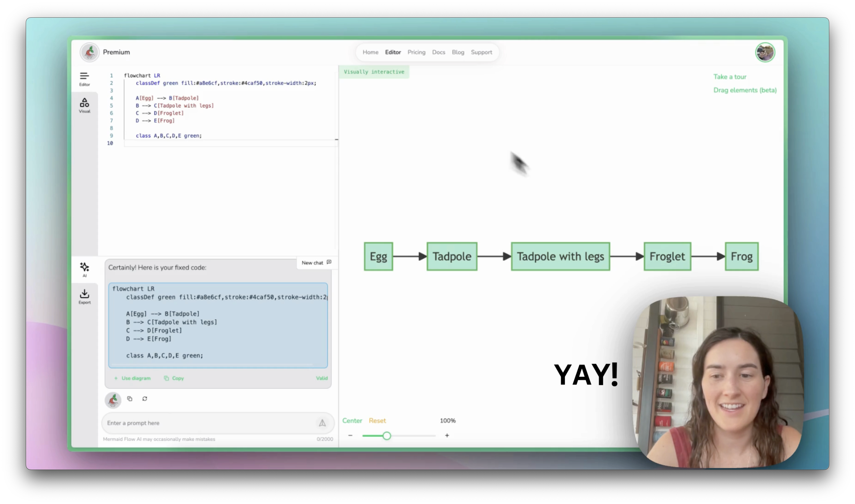Image resolution: width=855 pixels, height=504 pixels.
Task: Switch to the Visual panel in the sidebar
Action: (84, 105)
